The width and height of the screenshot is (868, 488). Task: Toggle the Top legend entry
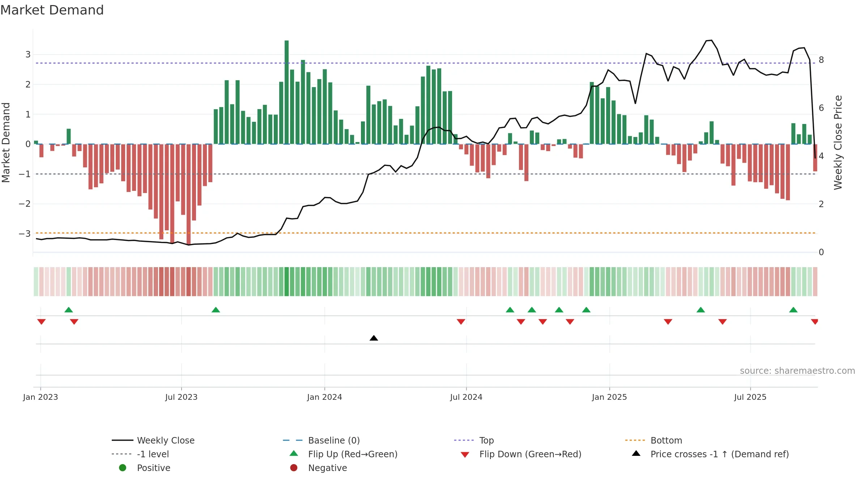pyautogui.click(x=486, y=440)
